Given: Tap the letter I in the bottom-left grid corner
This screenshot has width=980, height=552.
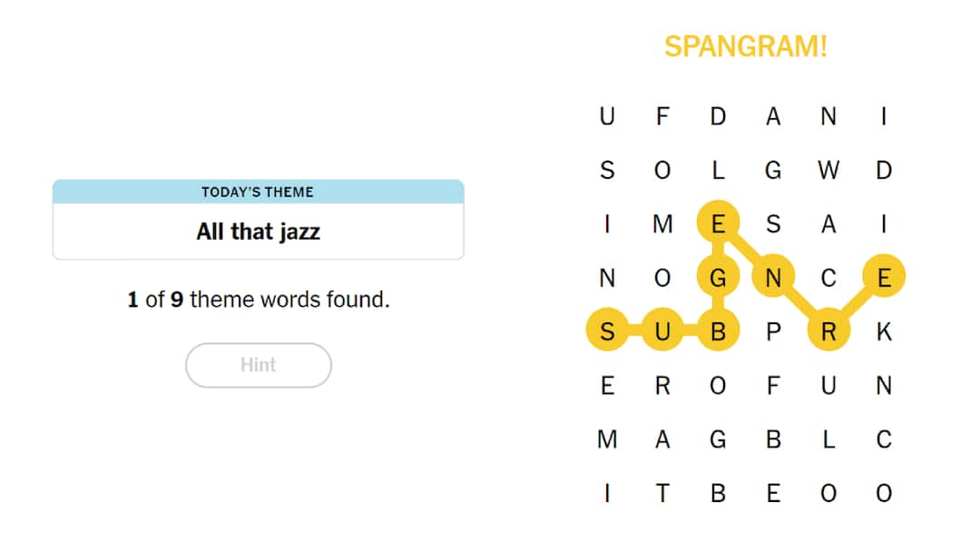Looking at the screenshot, I should click(608, 494).
